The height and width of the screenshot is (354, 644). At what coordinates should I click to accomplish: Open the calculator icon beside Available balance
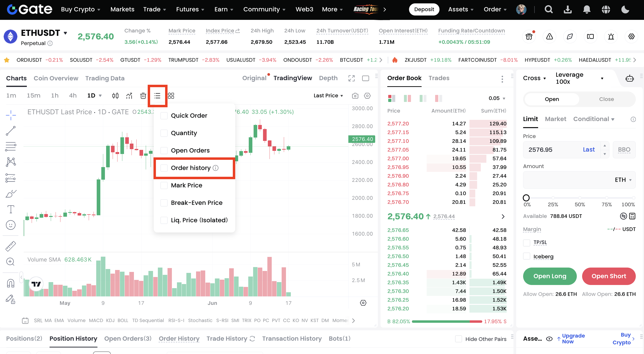(632, 216)
